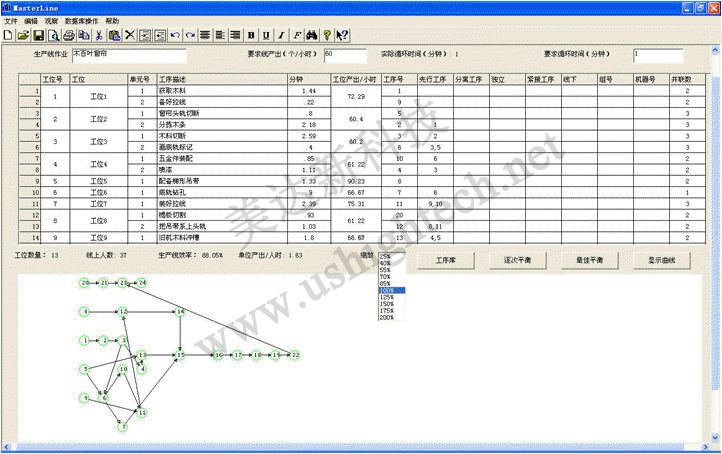The width and height of the screenshot is (722, 454).
Task: Click the 最佳平衡 button
Action: [591, 260]
